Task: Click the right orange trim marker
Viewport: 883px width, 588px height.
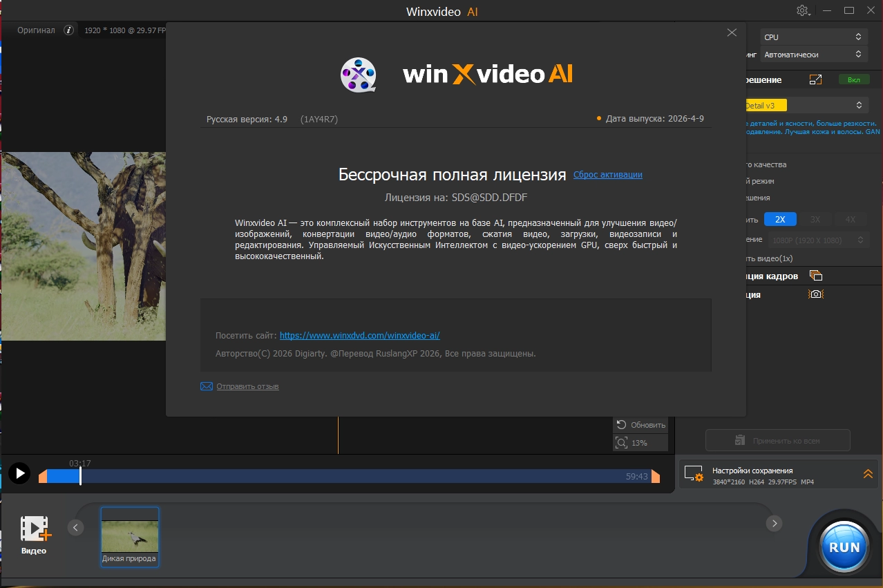Action: pyautogui.click(x=655, y=476)
